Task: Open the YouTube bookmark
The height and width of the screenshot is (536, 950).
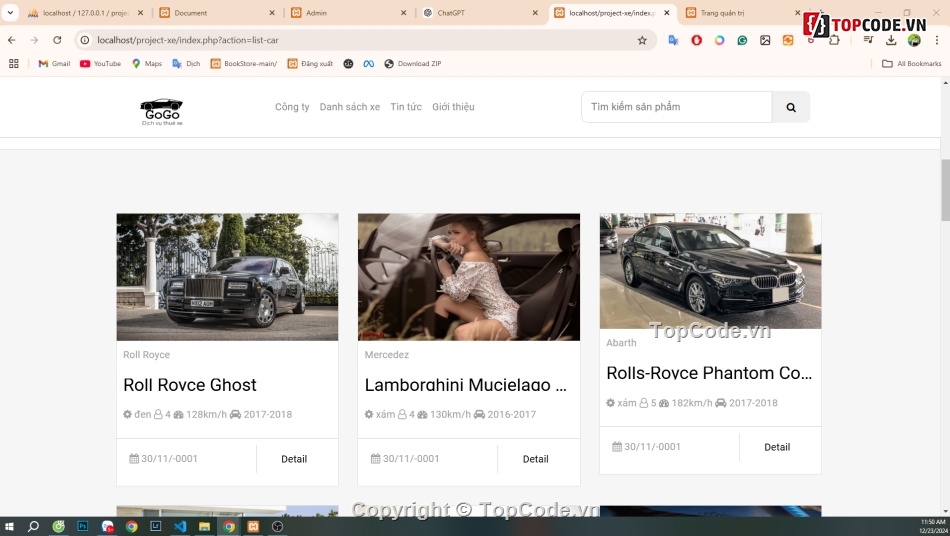Action: pos(101,64)
